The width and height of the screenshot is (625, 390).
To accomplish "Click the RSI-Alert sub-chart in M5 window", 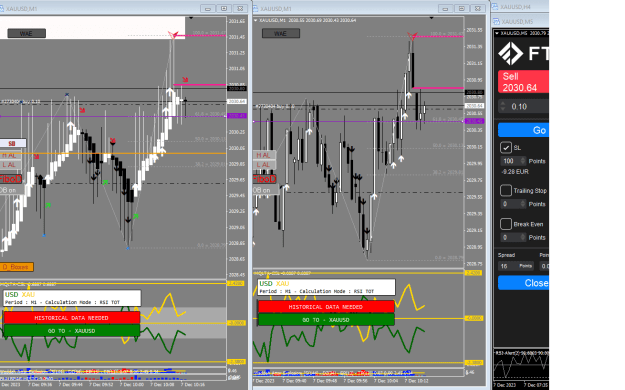I will pyautogui.click(x=521, y=366).
